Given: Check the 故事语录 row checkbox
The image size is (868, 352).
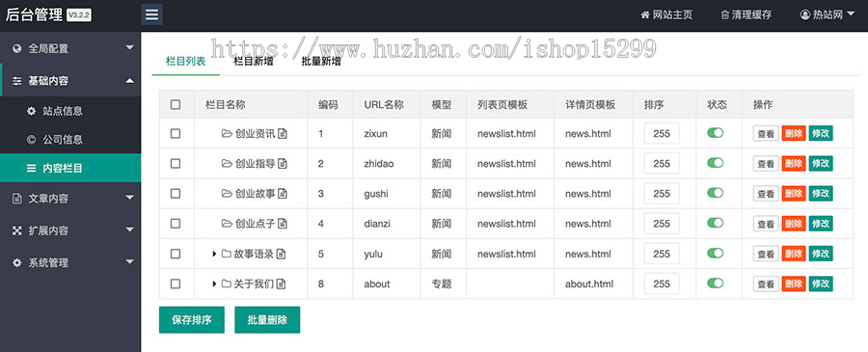Looking at the screenshot, I should (176, 254).
